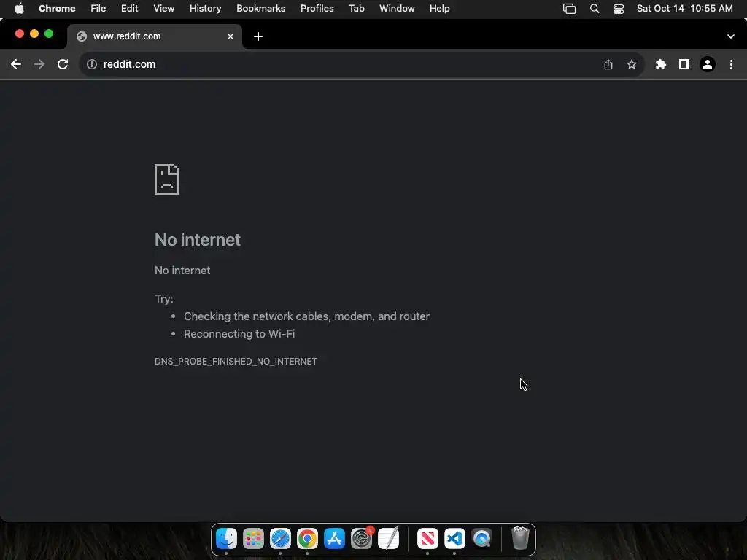Open the Help menu
This screenshot has height=560, width=747.
(x=439, y=8)
